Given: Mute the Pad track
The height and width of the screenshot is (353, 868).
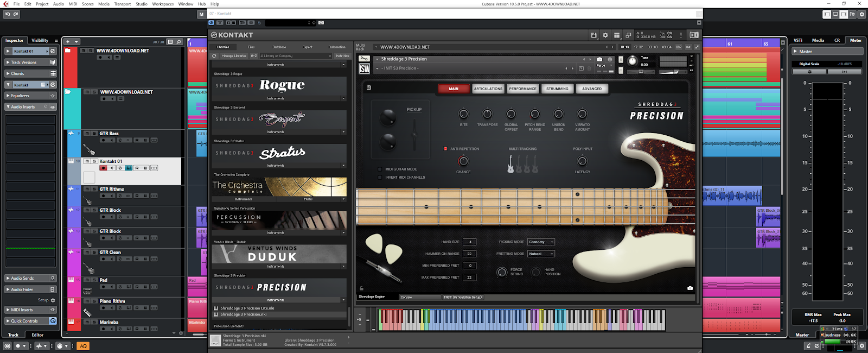Looking at the screenshot, I should click(87, 280).
